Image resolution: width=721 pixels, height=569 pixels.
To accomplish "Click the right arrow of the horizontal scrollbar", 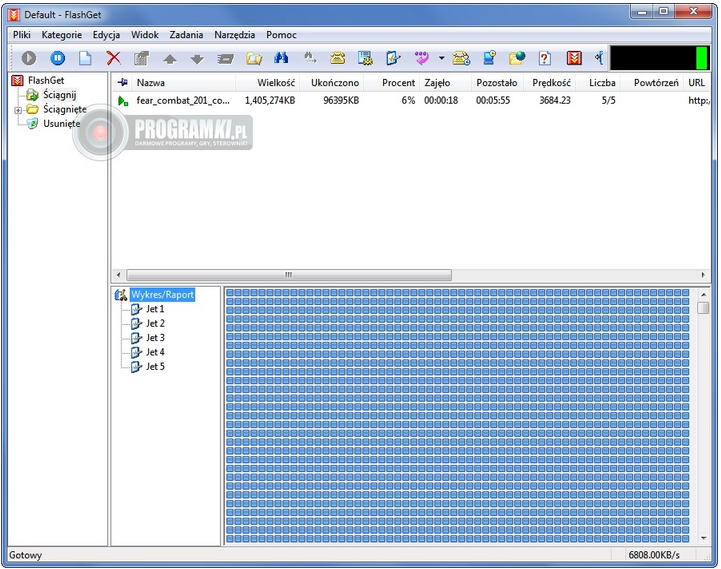I will pyautogui.click(x=703, y=275).
